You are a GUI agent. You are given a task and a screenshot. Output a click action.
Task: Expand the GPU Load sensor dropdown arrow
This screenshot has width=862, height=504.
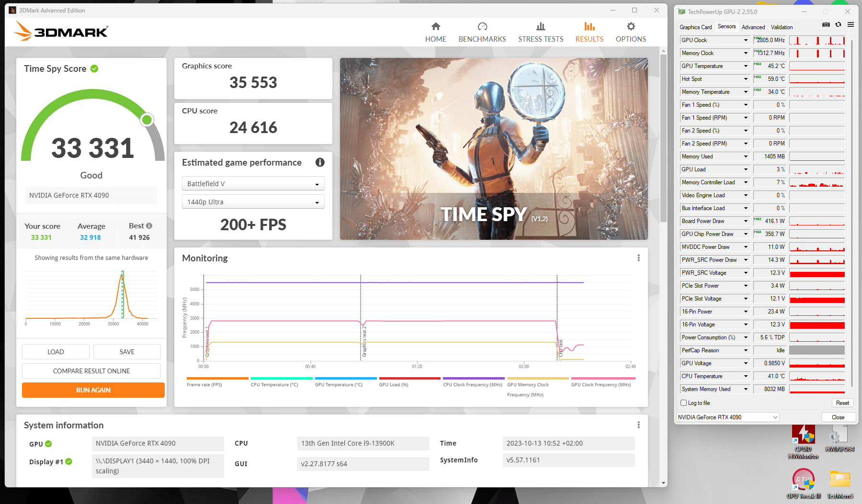point(746,169)
